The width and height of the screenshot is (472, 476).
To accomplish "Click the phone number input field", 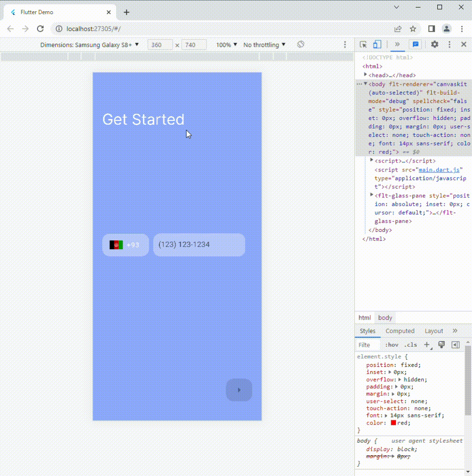I will coord(199,245).
